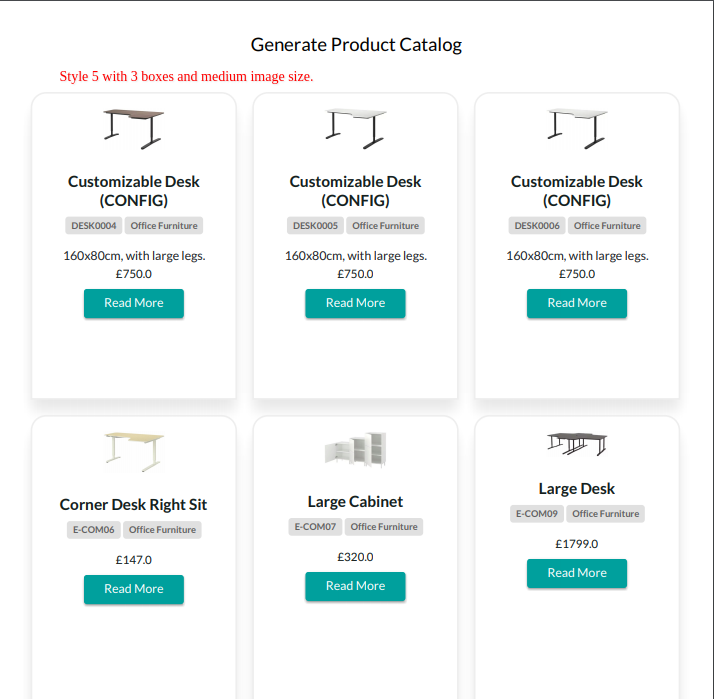Image resolution: width=714 pixels, height=699 pixels.
Task: Read more about the DESK0004 desk
Action: (x=134, y=303)
